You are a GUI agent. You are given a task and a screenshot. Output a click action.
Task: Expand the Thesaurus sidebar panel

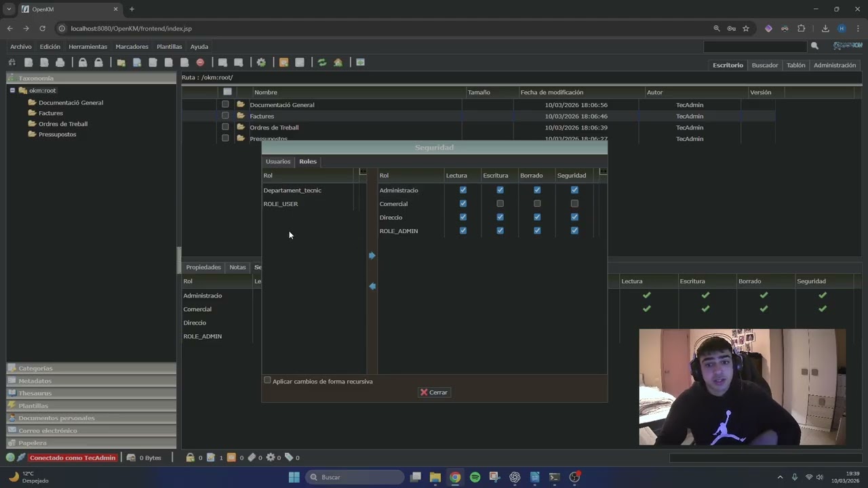click(92, 393)
